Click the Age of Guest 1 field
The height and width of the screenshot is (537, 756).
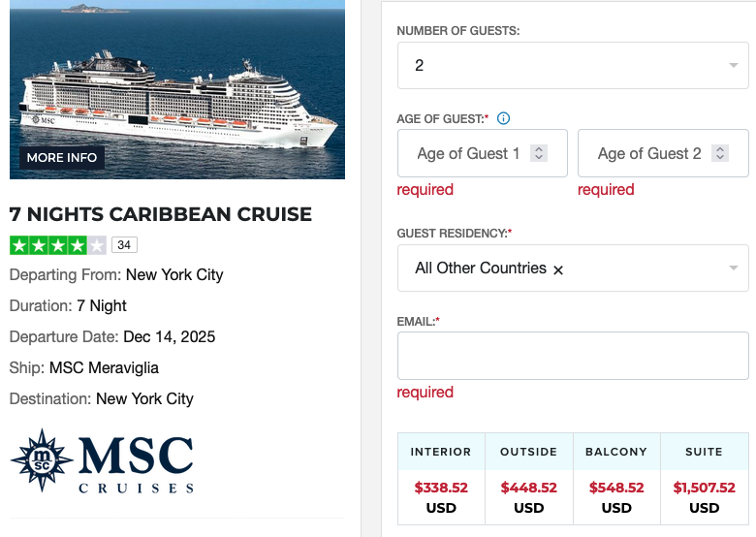[x=468, y=153]
